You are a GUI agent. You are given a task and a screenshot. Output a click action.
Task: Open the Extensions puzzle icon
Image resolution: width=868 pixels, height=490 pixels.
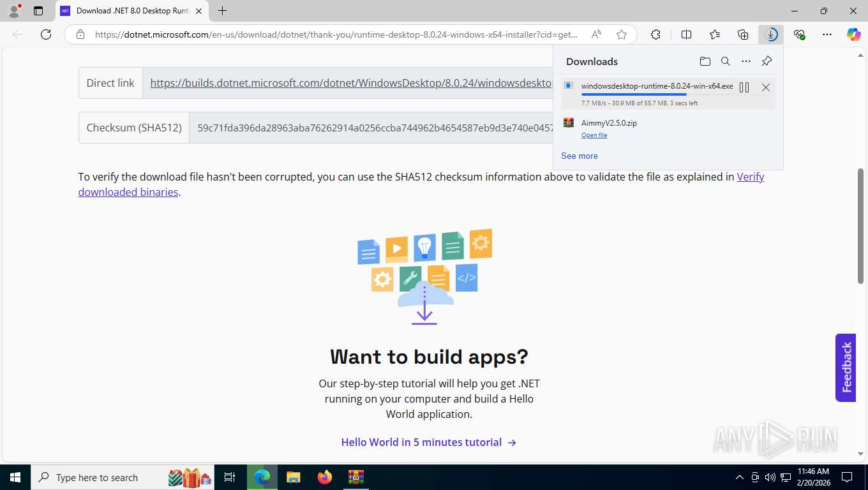655,34
